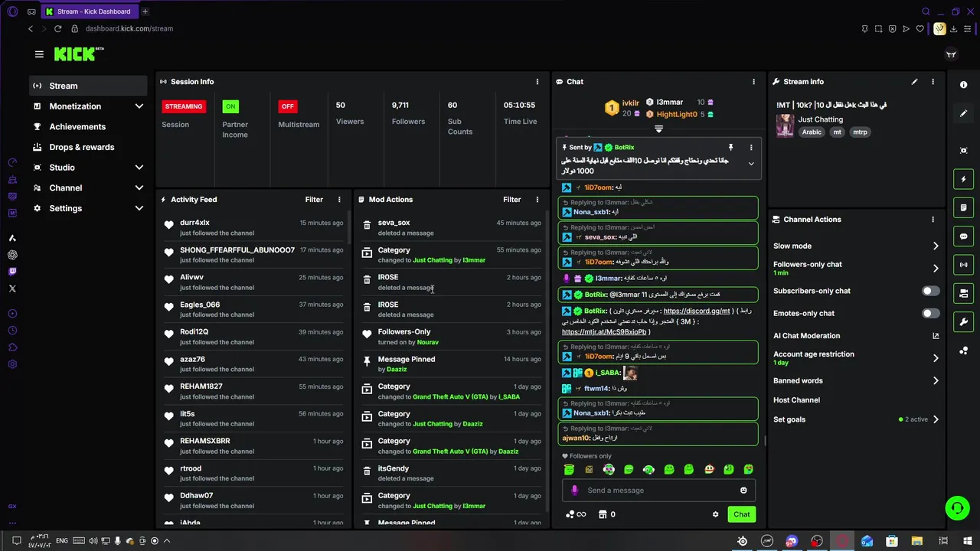Open the mtjr.at link in chat
The height and width of the screenshot is (551, 980).
tap(604, 332)
